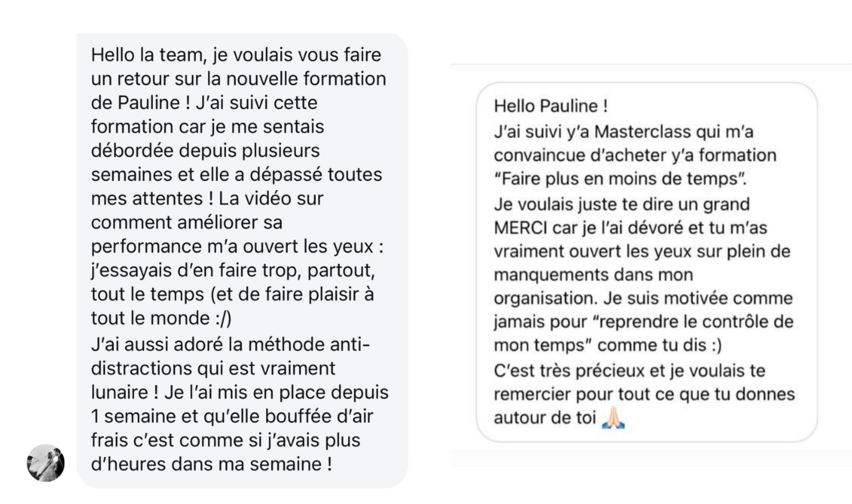Screen dimensions: 852x504
Task: Click the word "MERCI" in capitals
Action: tap(520, 228)
